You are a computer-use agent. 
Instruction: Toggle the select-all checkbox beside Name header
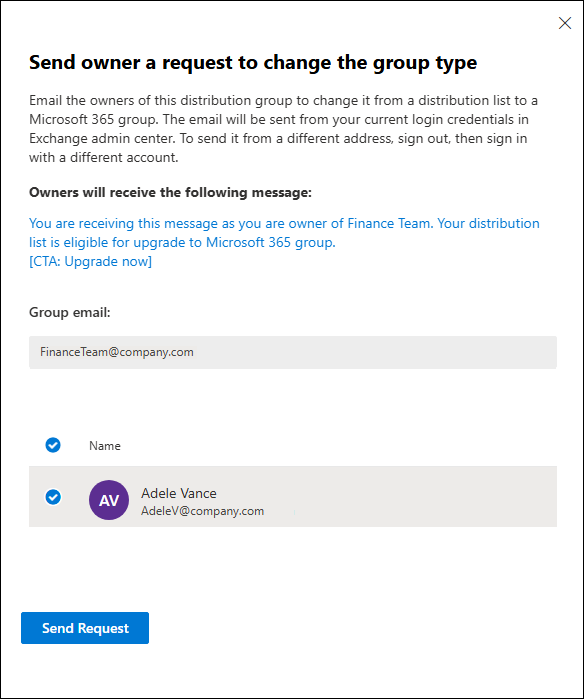53,445
